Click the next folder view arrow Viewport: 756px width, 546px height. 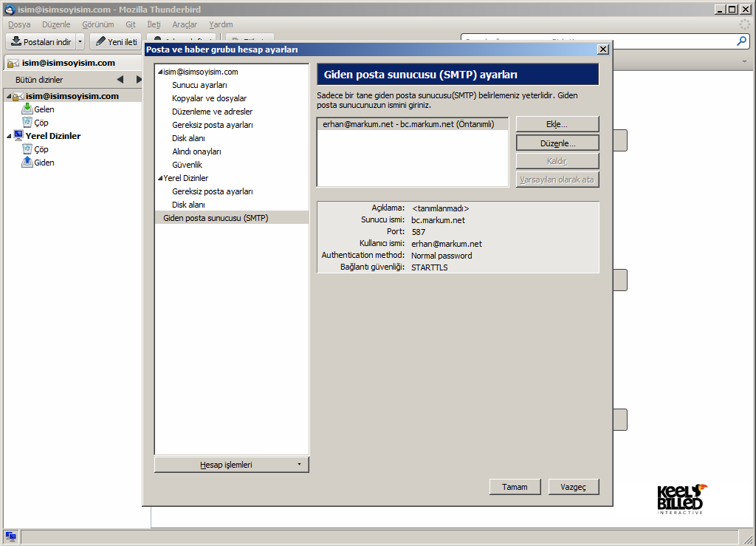(139, 80)
